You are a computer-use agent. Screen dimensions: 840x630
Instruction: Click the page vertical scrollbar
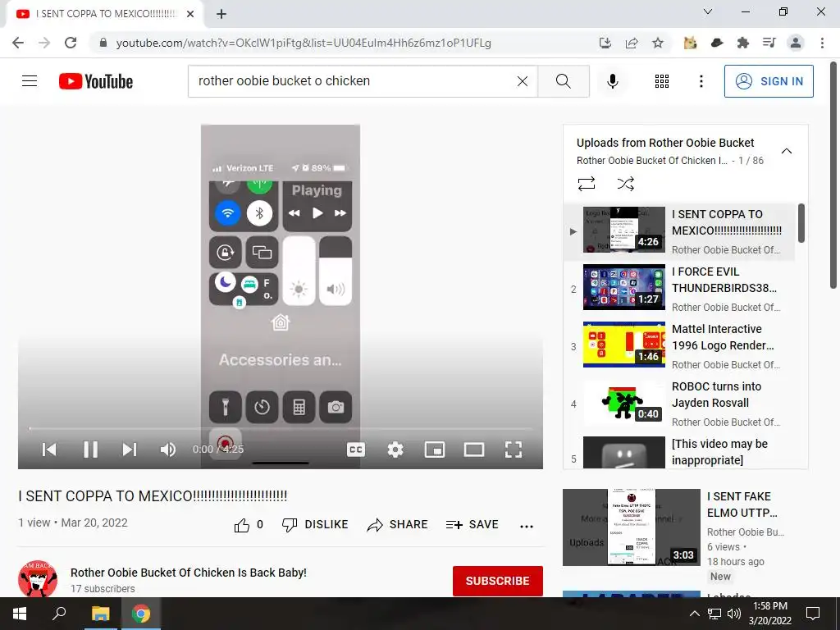(x=833, y=175)
